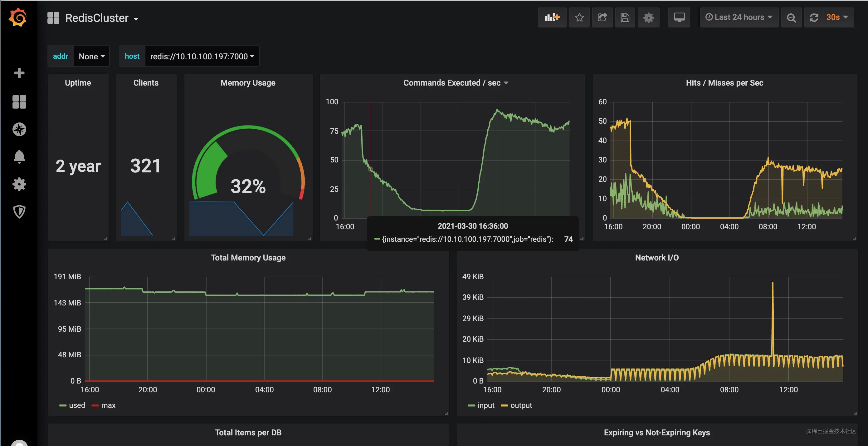
Task: Click the Uptime panel title
Action: tap(78, 83)
